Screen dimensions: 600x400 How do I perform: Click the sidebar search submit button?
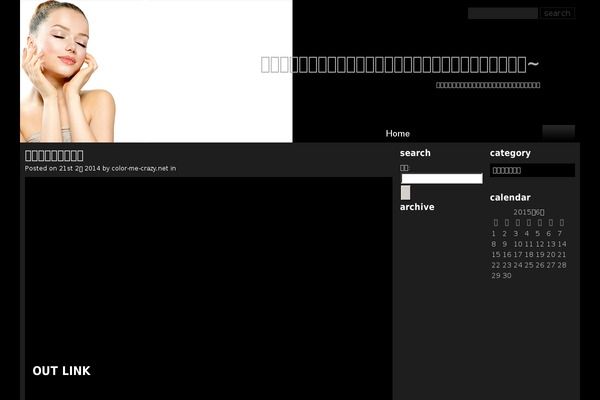pos(406,193)
